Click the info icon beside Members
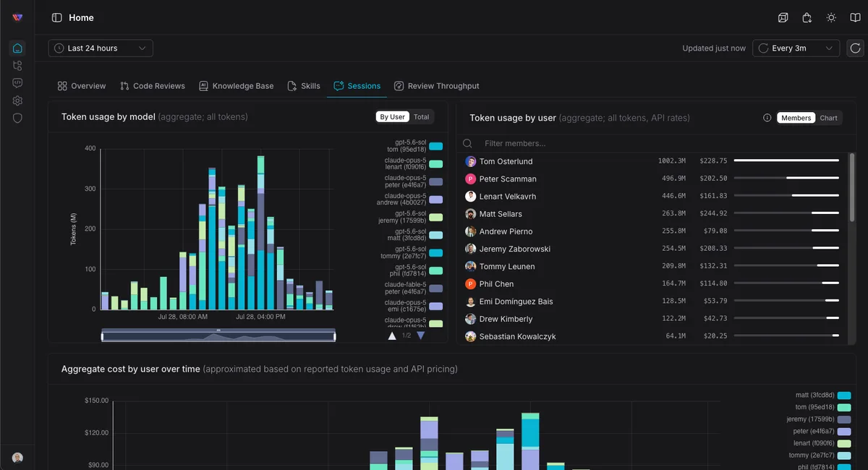 [x=767, y=118]
